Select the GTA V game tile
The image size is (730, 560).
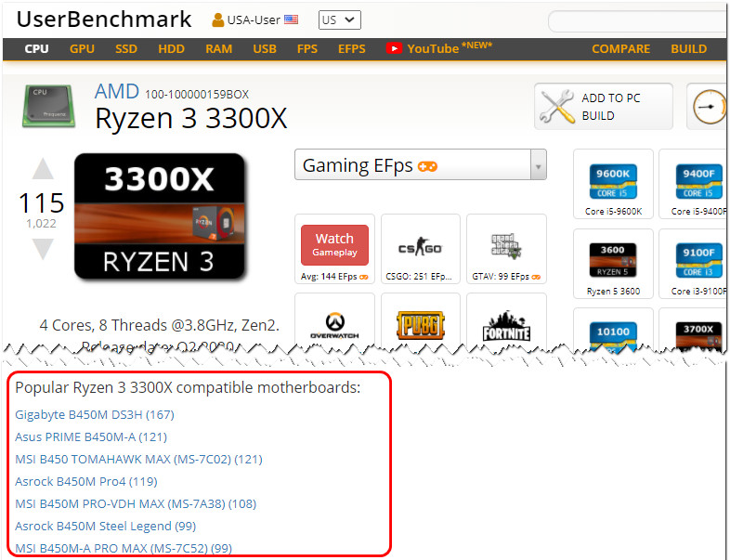(506, 249)
